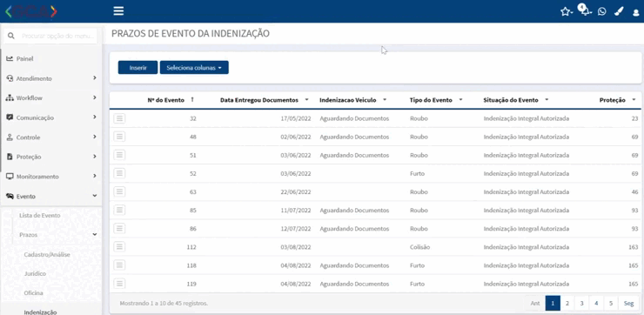Open Data Entregou Documentos column dropdown
The width and height of the screenshot is (644, 315).
pos(306,100)
